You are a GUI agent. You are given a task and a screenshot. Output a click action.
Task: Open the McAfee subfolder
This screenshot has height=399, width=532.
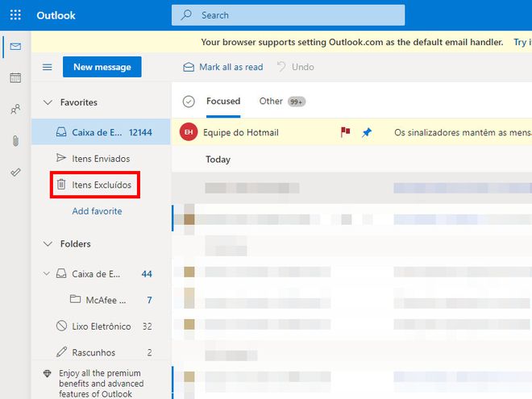(x=101, y=300)
